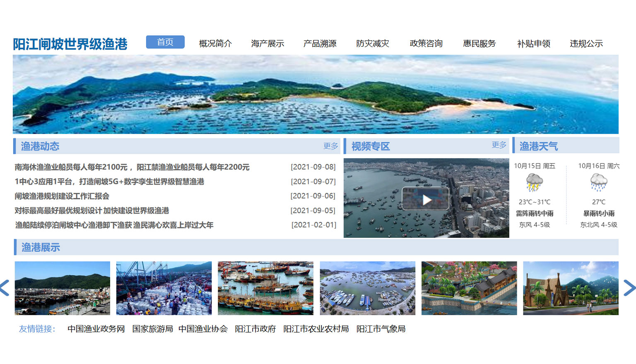Expand 更多 in the 视频专区 section
This screenshot has height=364, width=636.
(499, 145)
